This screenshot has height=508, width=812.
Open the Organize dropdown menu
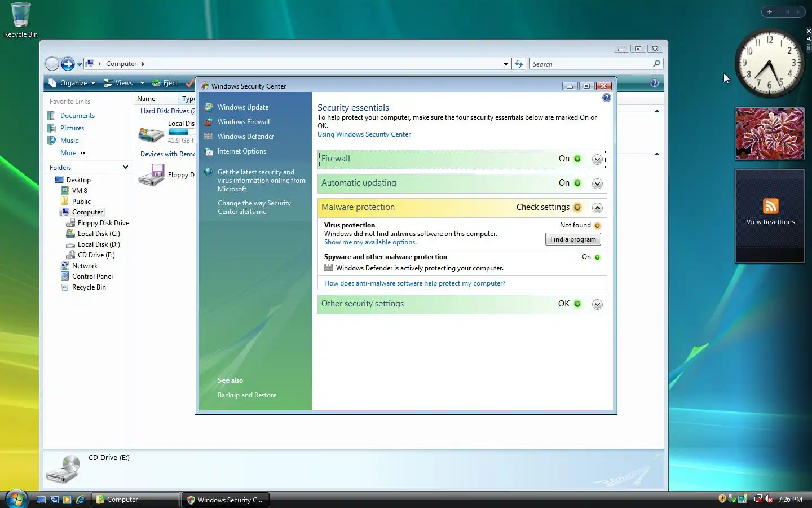(72, 83)
